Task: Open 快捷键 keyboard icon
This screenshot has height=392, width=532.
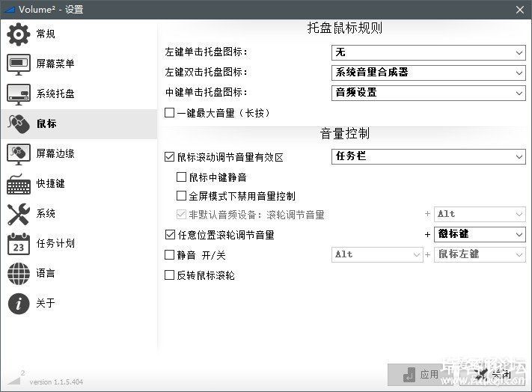Action: coord(19,184)
